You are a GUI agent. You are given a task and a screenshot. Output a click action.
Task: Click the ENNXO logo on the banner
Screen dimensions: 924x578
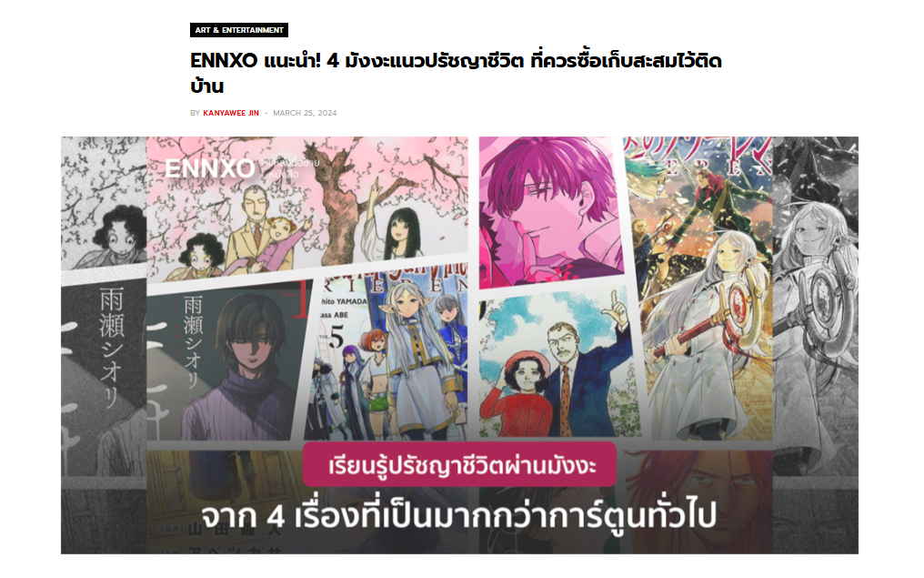point(209,168)
